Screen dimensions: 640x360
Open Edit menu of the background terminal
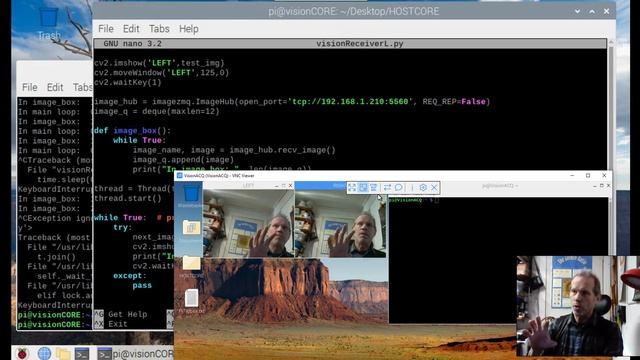pos(55,87)
